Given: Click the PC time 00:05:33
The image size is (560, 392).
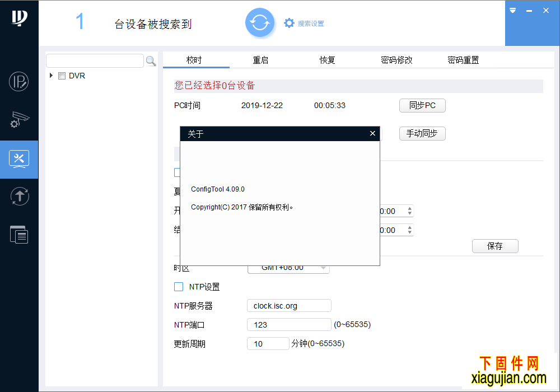Looking at the screenshot, I should tap(330, 105).
